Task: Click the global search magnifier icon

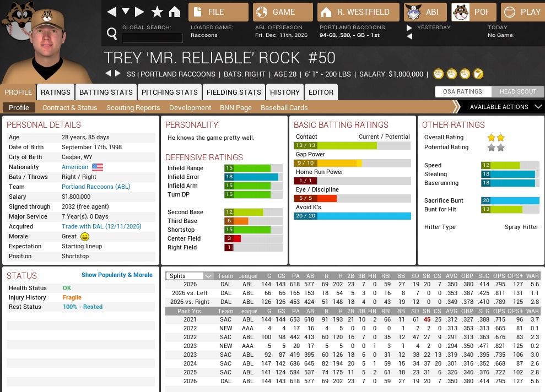Action: pos(112,34)
